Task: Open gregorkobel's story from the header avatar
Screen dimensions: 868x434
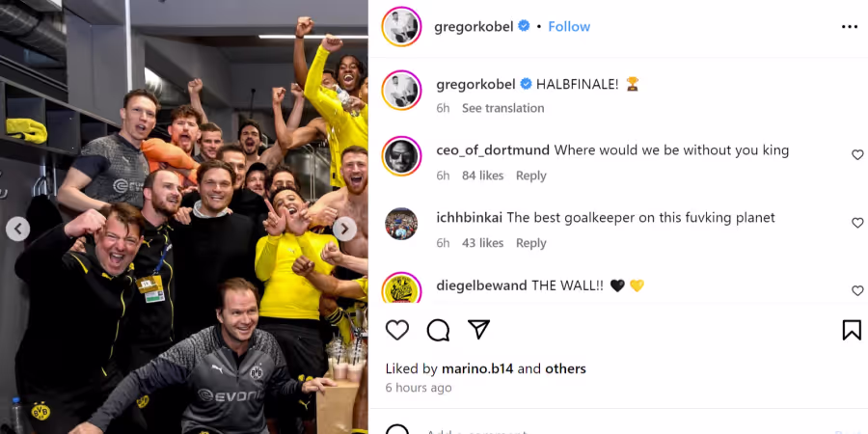Action: [x=401, y=27]
